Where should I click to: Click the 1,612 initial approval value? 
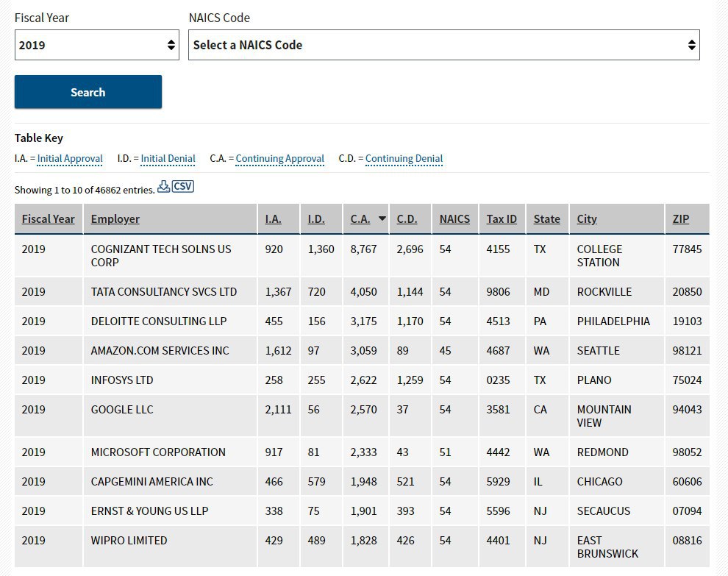[278, 350]
